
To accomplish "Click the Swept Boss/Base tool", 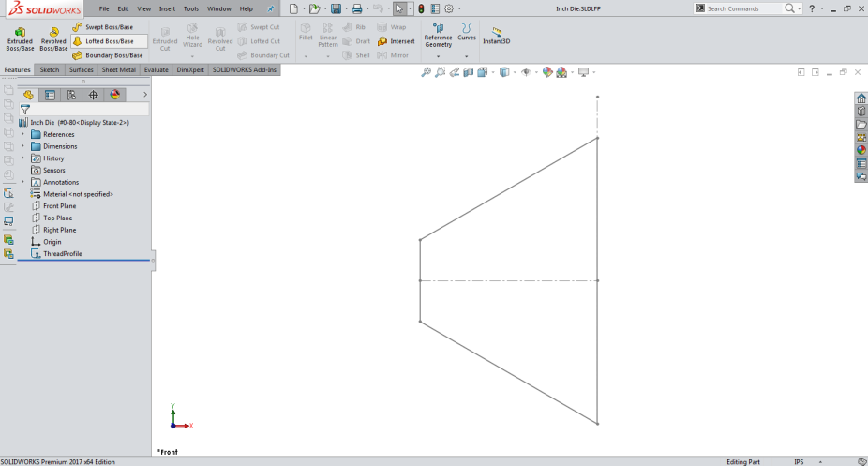I will point(103,27).
